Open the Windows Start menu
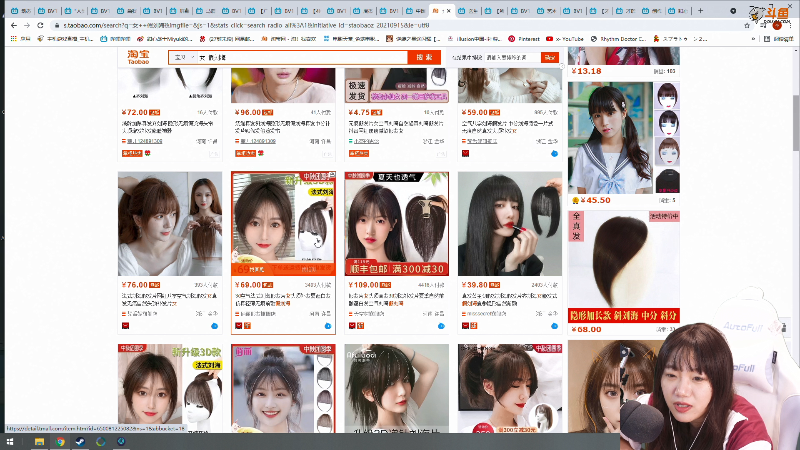The height and width of the screenshot is (450, 800). (9, 442)
